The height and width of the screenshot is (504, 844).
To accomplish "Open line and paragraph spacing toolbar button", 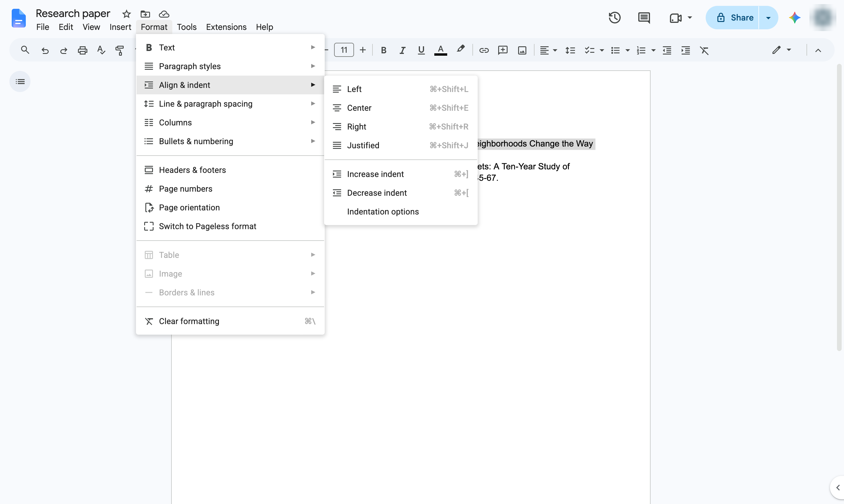I will [570, 50].
